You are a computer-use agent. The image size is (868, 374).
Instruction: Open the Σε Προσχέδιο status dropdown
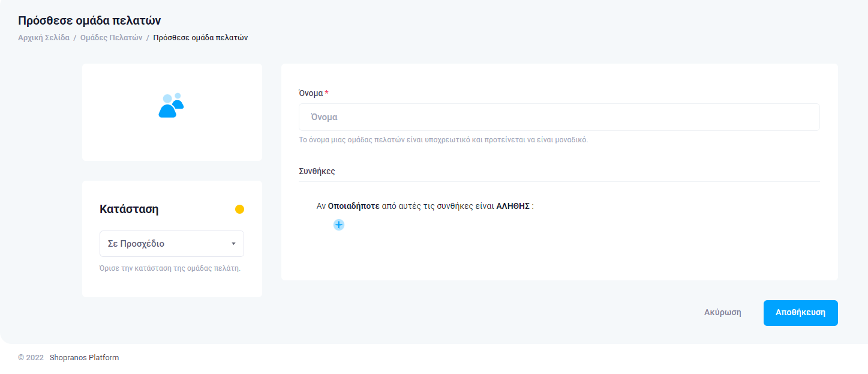pos(172,244)
